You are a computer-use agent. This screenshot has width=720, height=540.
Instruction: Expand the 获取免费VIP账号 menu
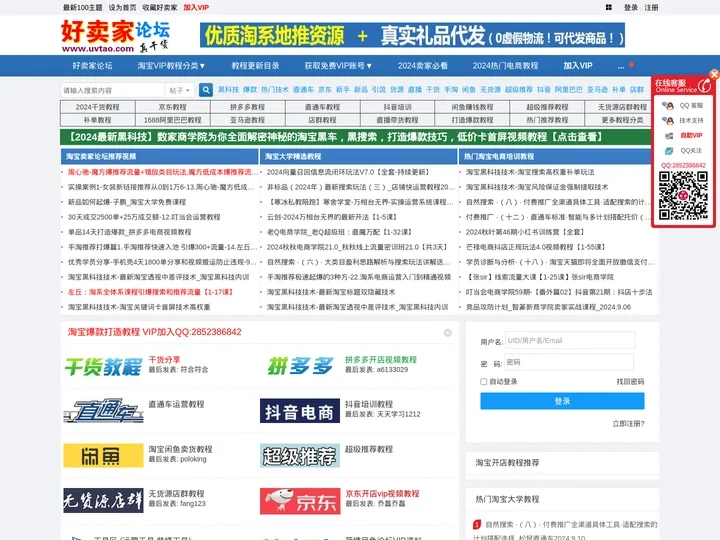[338, 66]
